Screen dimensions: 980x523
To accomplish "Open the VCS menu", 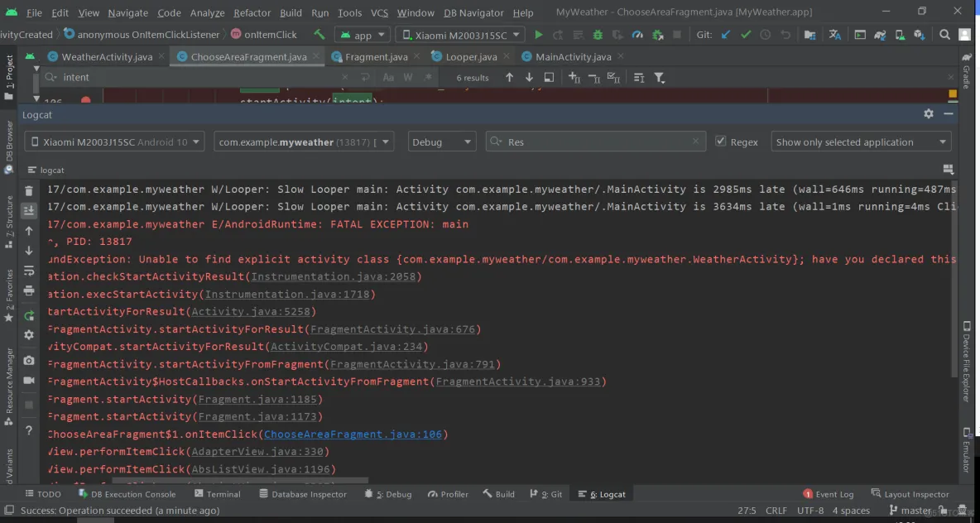I will 379,12.
